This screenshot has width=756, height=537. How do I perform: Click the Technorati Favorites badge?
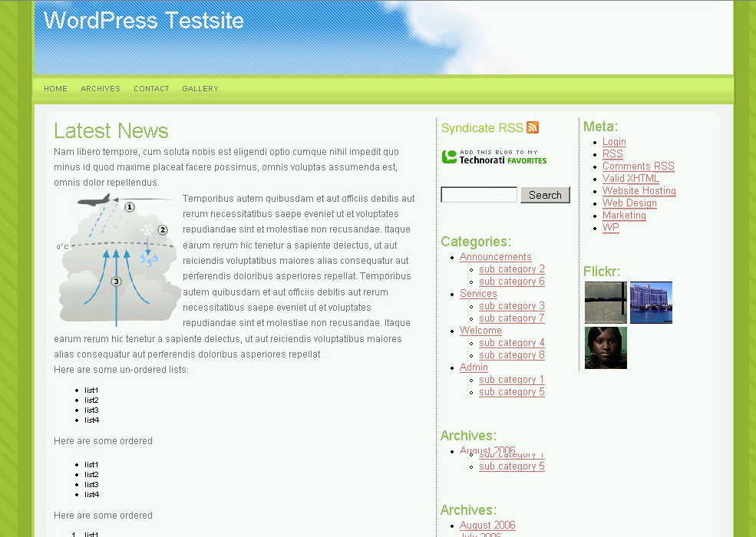coord(494,157)
